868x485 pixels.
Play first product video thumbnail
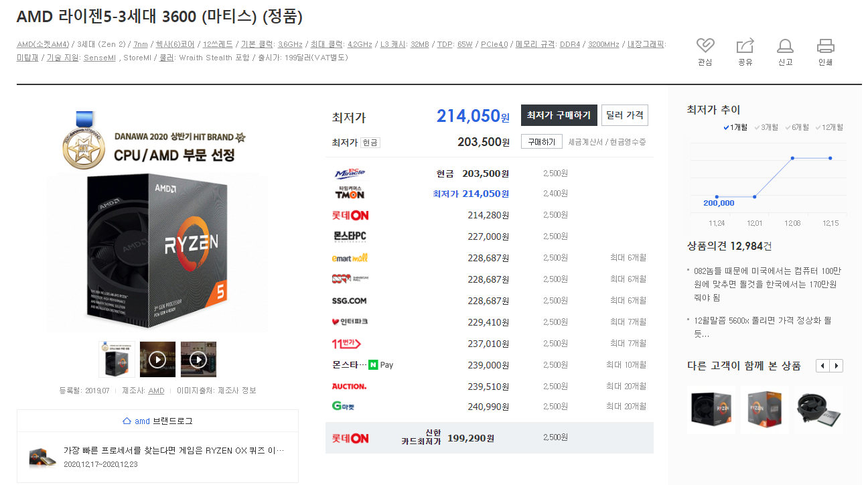click(157, 360)
